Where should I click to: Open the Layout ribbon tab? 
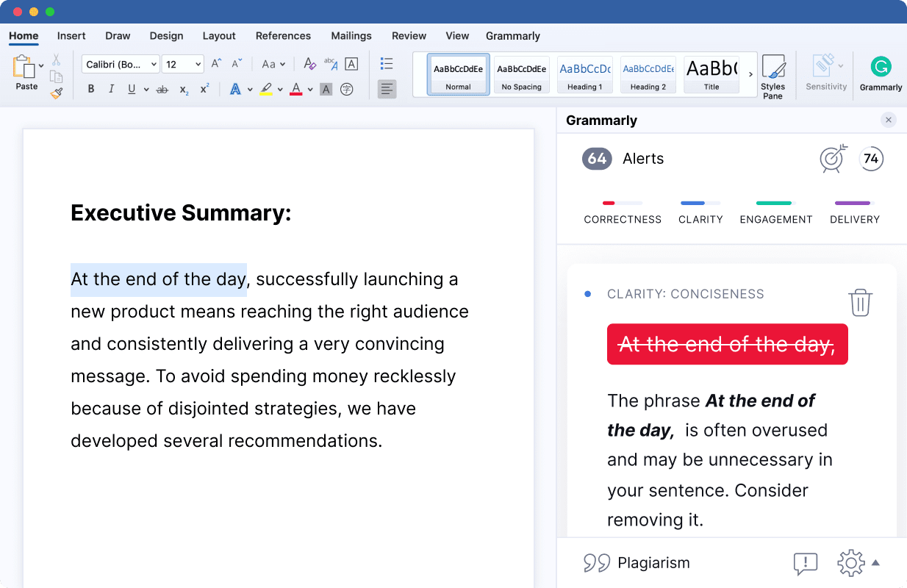[x=219, y=35]
